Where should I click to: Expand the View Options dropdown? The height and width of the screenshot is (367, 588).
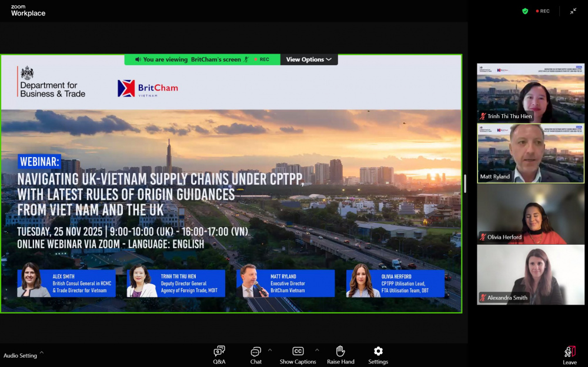[309, 59]
